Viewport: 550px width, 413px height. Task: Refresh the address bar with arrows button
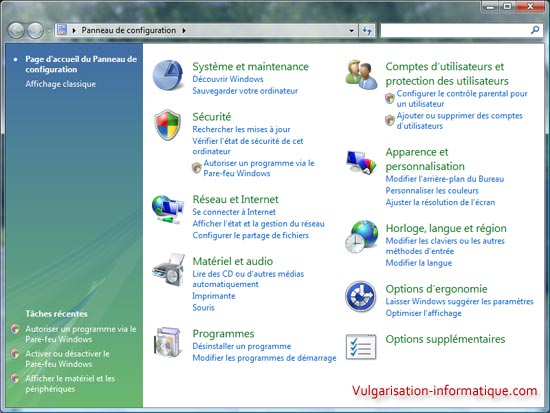click(x=367, y=31)
